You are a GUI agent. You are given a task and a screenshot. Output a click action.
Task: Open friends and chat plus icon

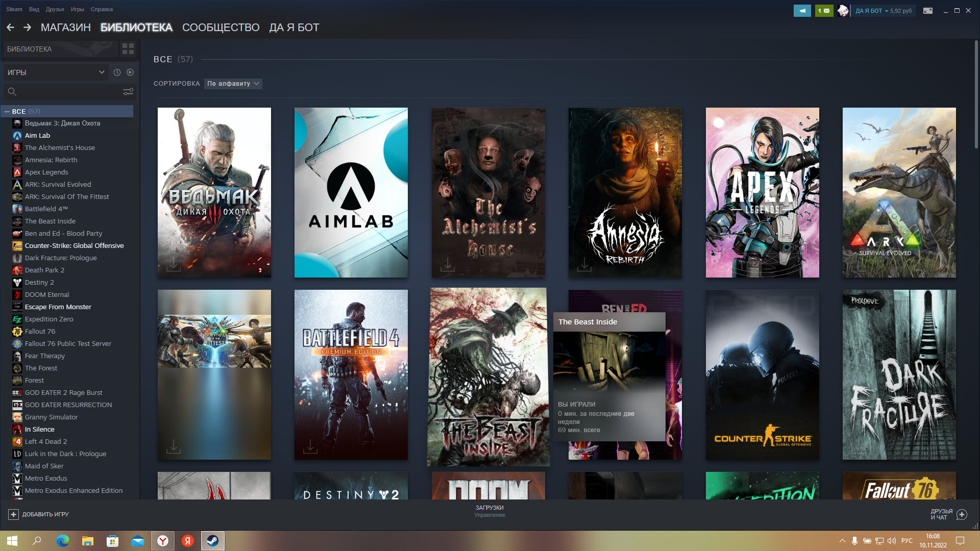962,514
